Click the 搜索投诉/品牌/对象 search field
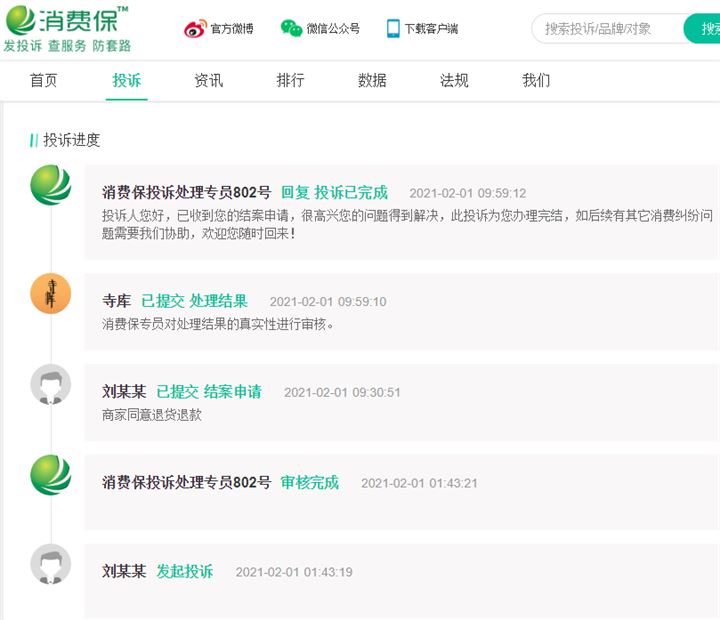Viewport: 720px width, 620px height. [x=608, y=29]
